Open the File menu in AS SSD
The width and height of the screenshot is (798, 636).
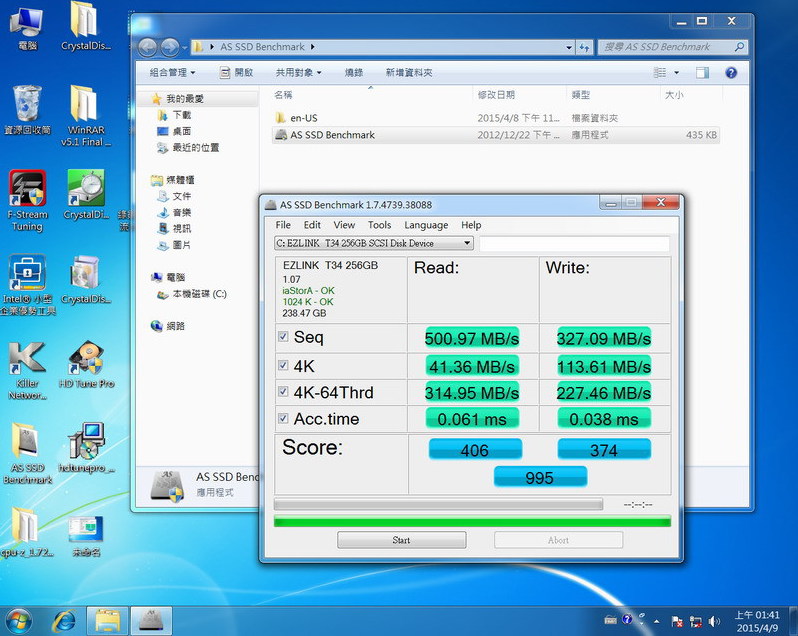(283, 225)
